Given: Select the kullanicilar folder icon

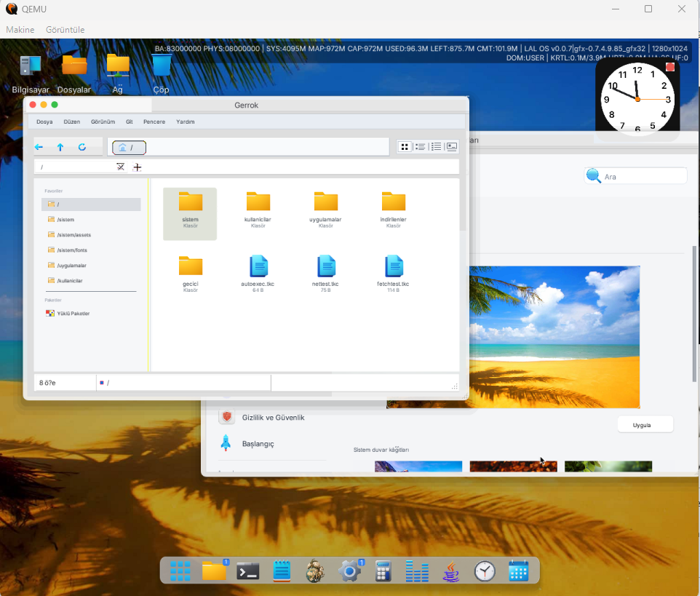Looking at the screenshot, I should 258,202.
